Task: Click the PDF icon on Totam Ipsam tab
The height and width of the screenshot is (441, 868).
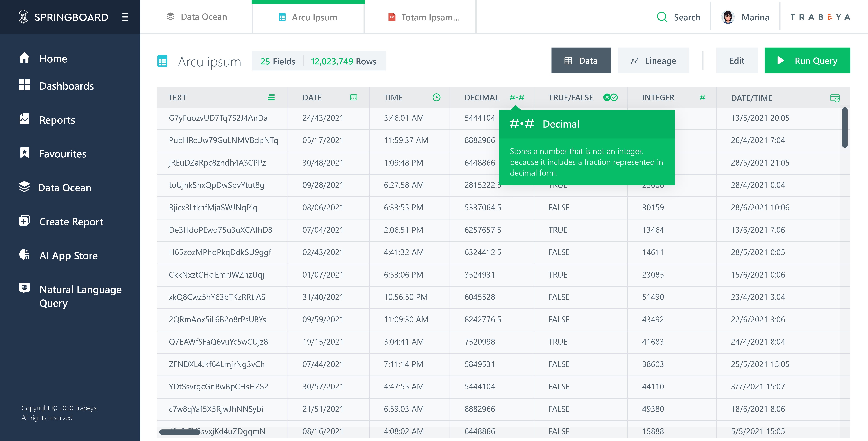Action: 392,17
